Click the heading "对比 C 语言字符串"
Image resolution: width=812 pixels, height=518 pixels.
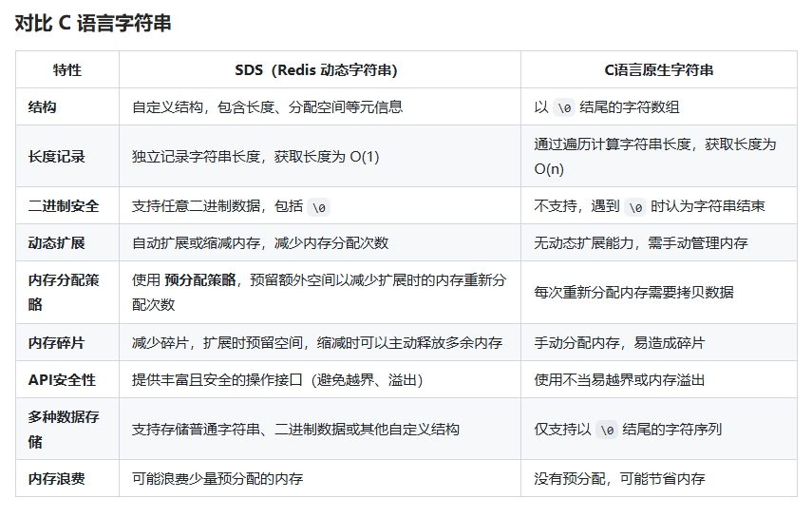click(93, 24)
